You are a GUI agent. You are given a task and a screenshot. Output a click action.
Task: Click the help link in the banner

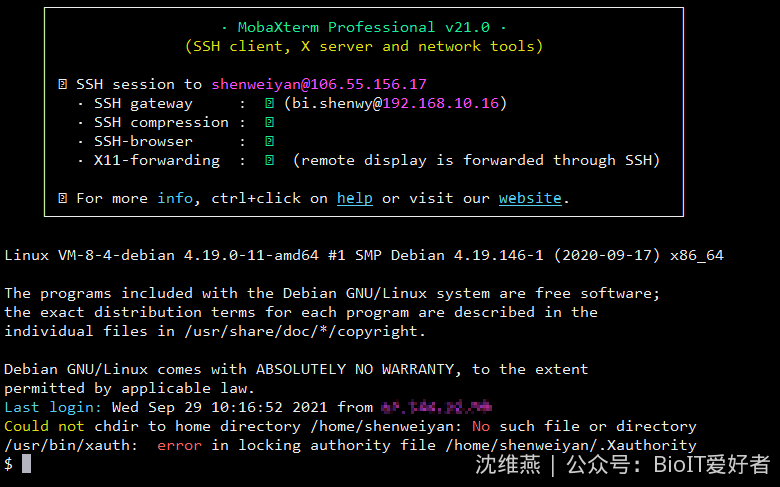click(355, 198)
